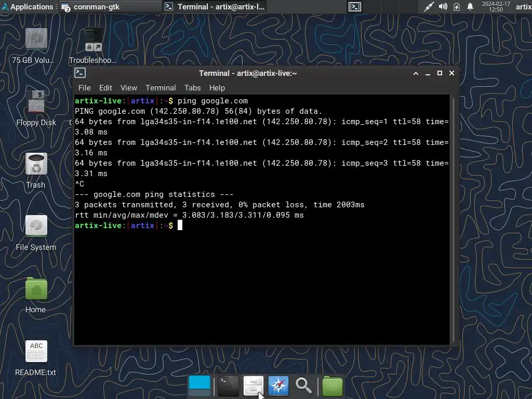The height and width of the screenshot is (399, 532).
Task: Open the power manager battery icon
Action: tap(457, 7)
